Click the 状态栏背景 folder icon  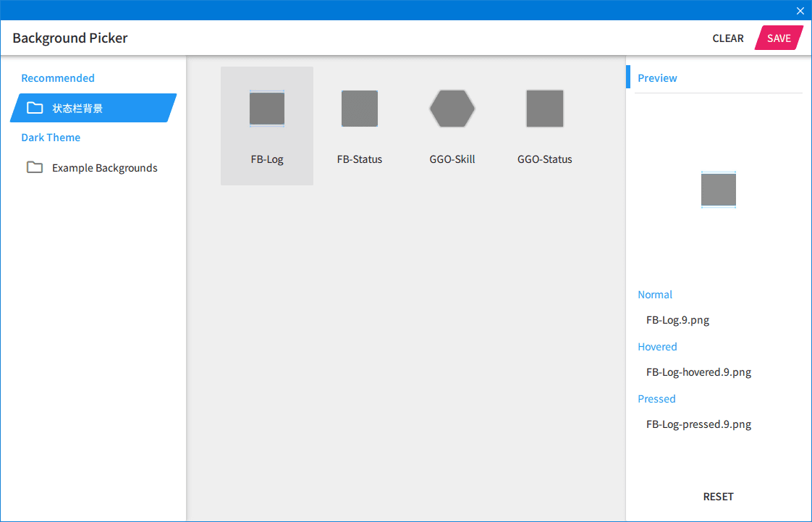(35, 108)
